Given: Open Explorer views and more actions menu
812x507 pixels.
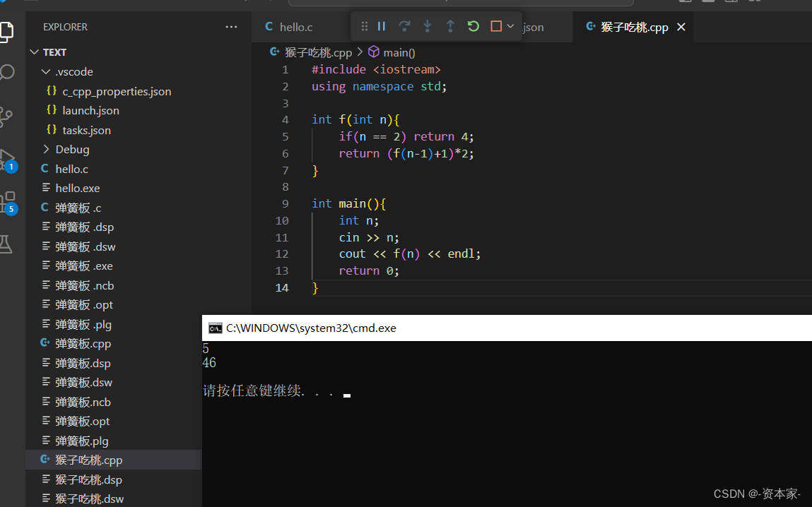Looking at the screenshot, I should coord(232,27).
